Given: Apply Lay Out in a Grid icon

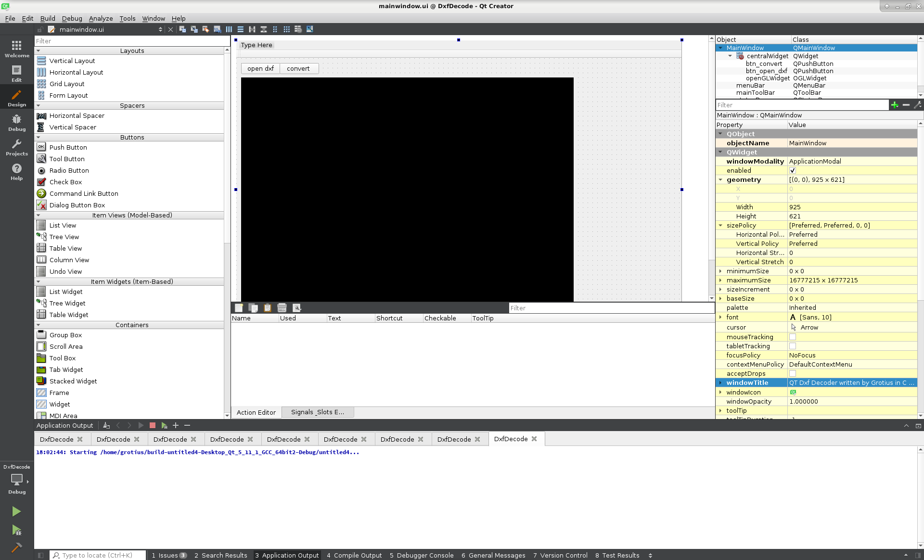Looking at the screenshot, I should tap(286, 29).
